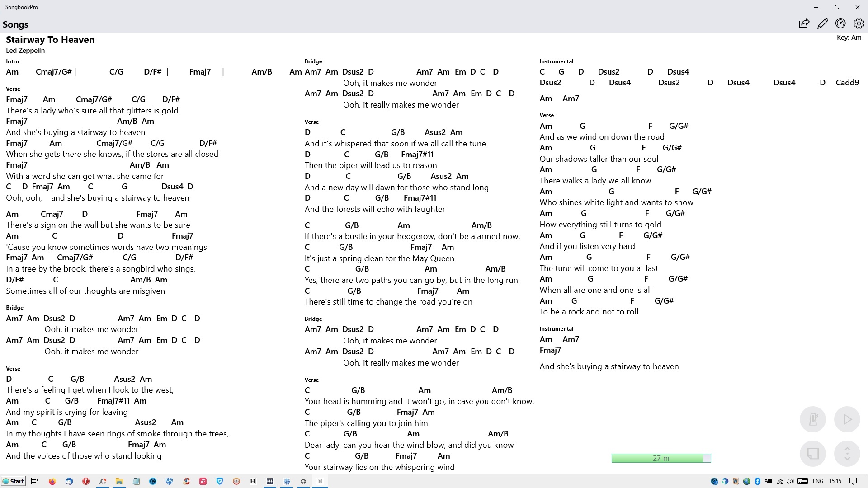
Task: Click the W document tray icon
Action: point(736,481)
